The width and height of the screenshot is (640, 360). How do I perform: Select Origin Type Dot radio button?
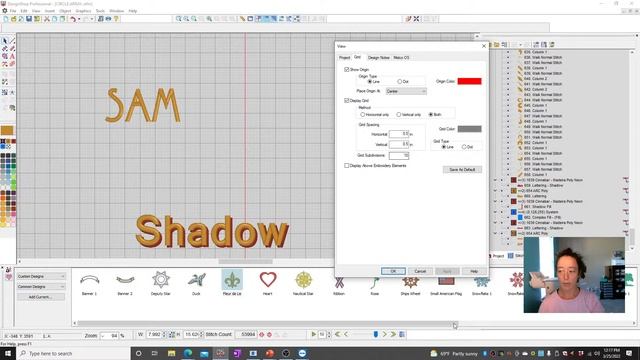(x=400, y=82)
